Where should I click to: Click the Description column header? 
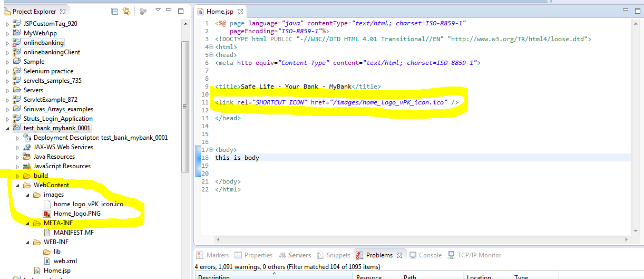[x=214, y=277]
